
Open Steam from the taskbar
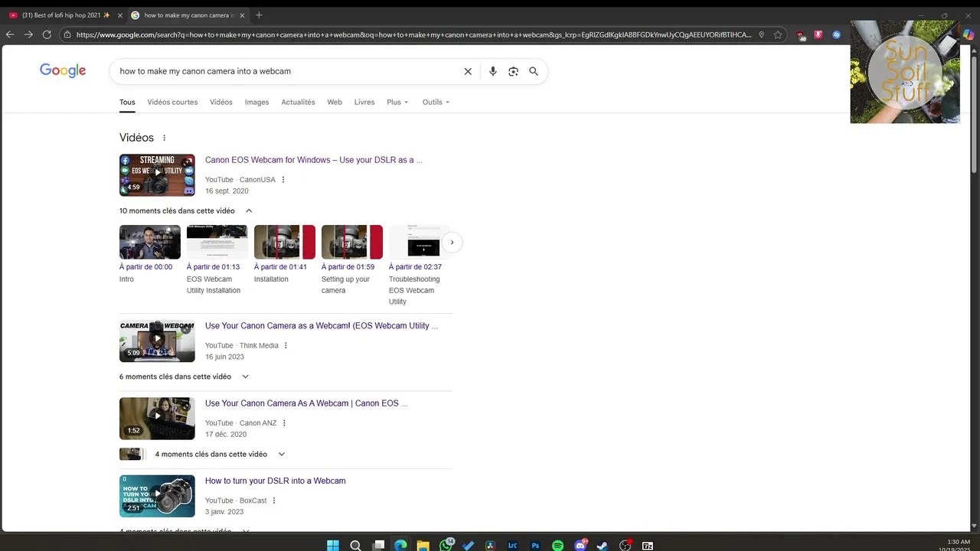(x=603, y=545)
